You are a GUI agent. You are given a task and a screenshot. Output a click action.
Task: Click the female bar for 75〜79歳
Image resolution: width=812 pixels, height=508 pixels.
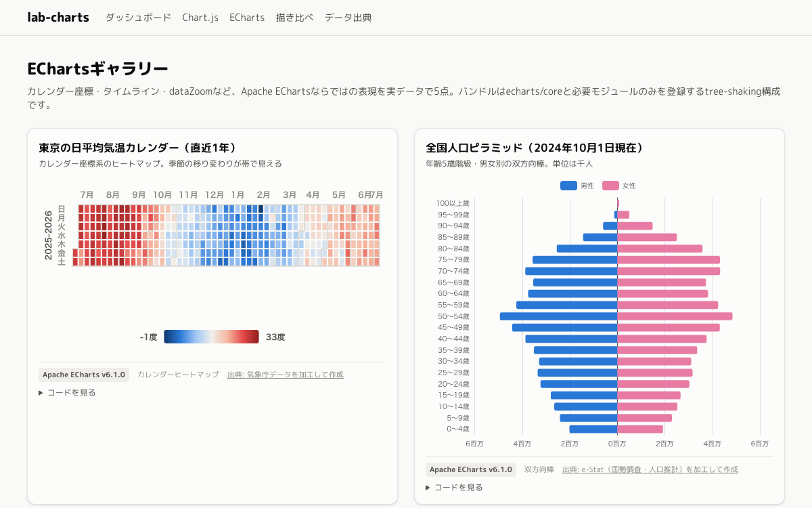click(669, 260)
